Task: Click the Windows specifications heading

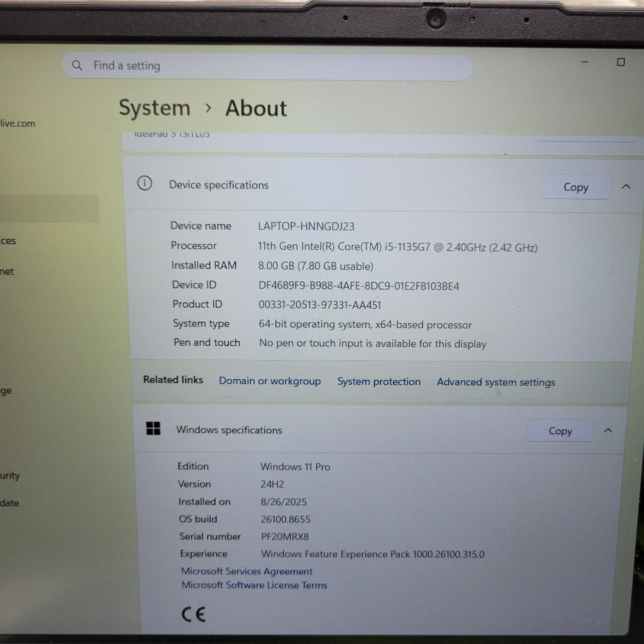Action: [229, 430]
